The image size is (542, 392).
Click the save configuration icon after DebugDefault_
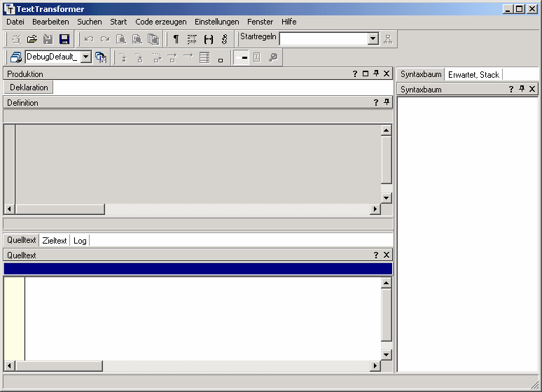[x=101, y=57]
